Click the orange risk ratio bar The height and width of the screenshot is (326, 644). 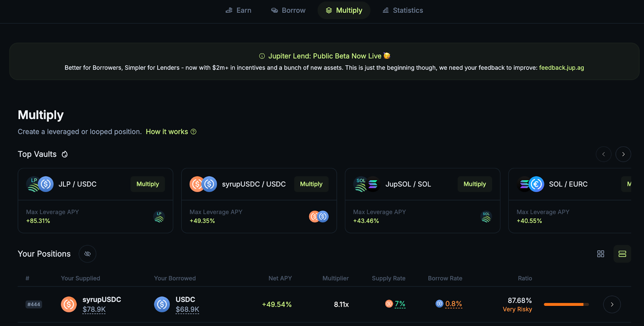(566, 304)
